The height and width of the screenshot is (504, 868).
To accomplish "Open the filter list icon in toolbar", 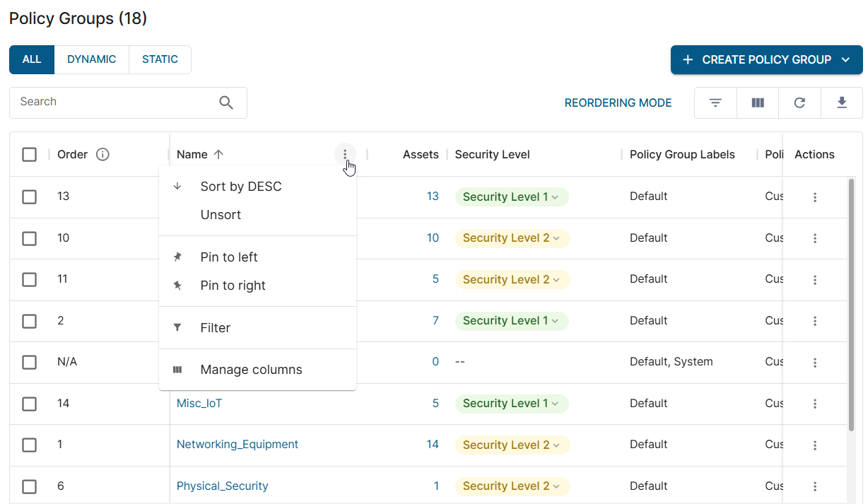I will pyautogui.click(x=715, y=103).
